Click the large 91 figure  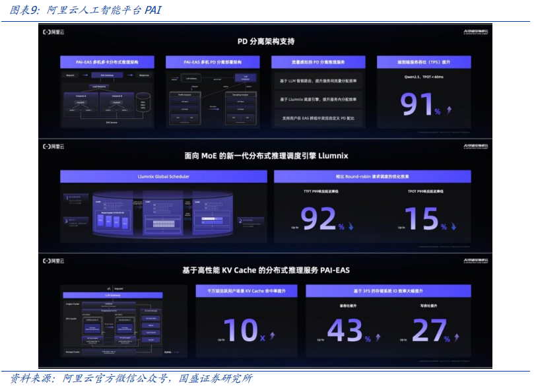pyautogui.click(x=417, y=104)
